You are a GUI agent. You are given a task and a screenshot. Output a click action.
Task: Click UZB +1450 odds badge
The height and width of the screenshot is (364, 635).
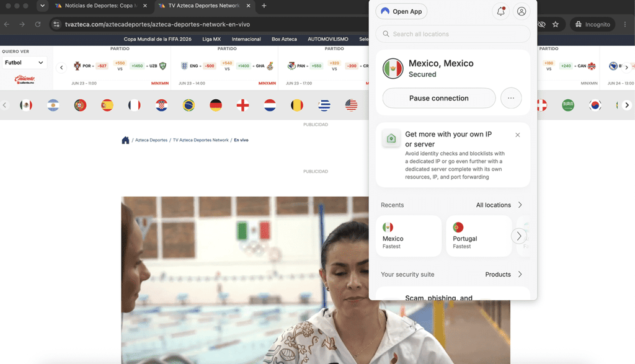tap(137, 66)
